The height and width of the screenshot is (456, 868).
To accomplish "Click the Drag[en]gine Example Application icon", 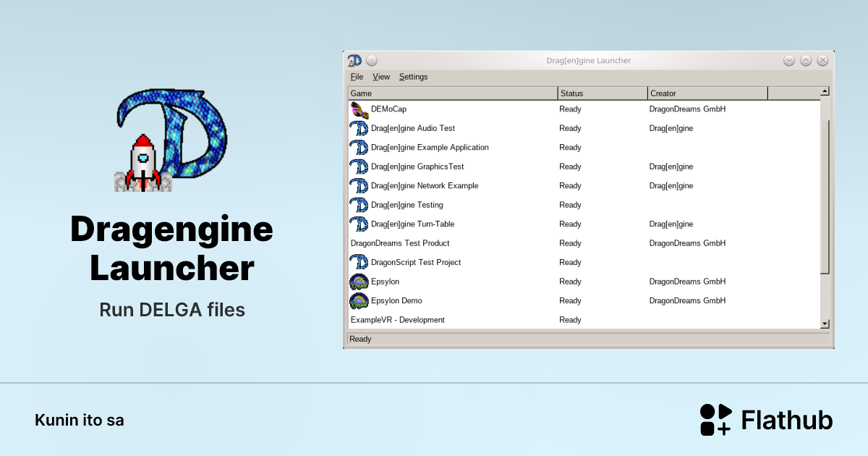I will coord(360,147).
